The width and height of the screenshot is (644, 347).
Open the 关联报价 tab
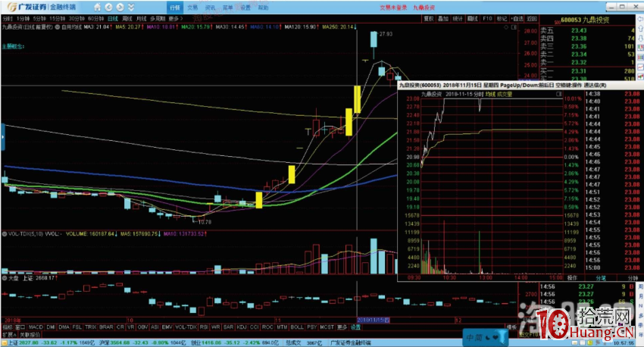[x=30, y=334]
